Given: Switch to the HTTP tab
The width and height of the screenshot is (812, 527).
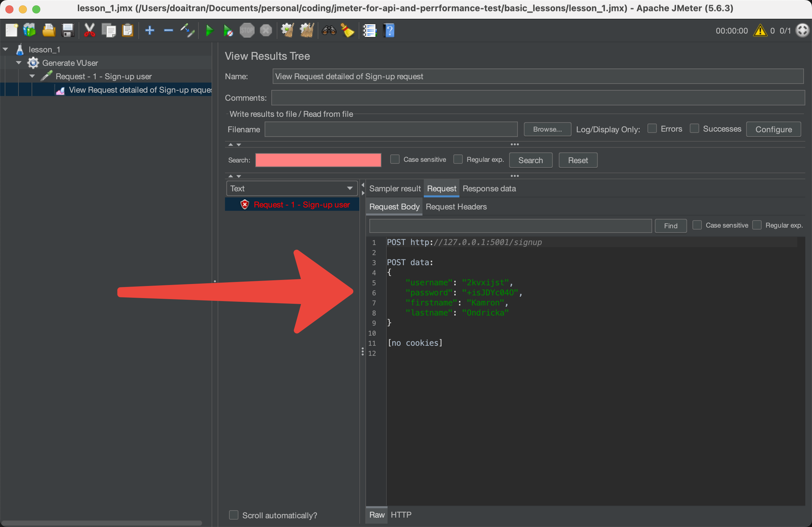Looking at the screenshot, I should (x=401, y=515).
